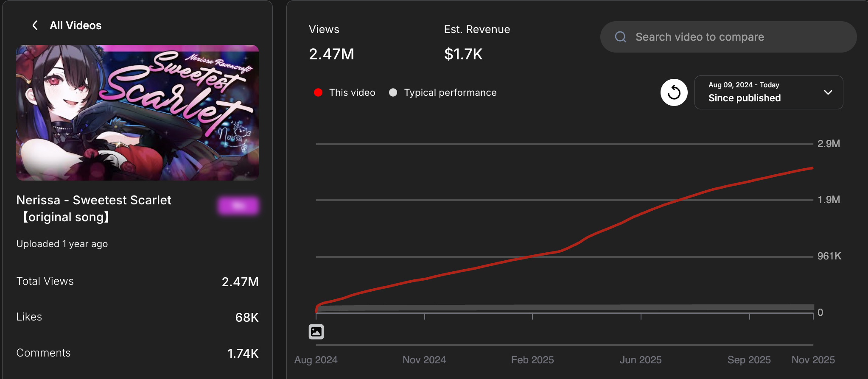Expand the Since published date dropdown
The width and height of the screenshot is (868, 379).
point(769,92)
